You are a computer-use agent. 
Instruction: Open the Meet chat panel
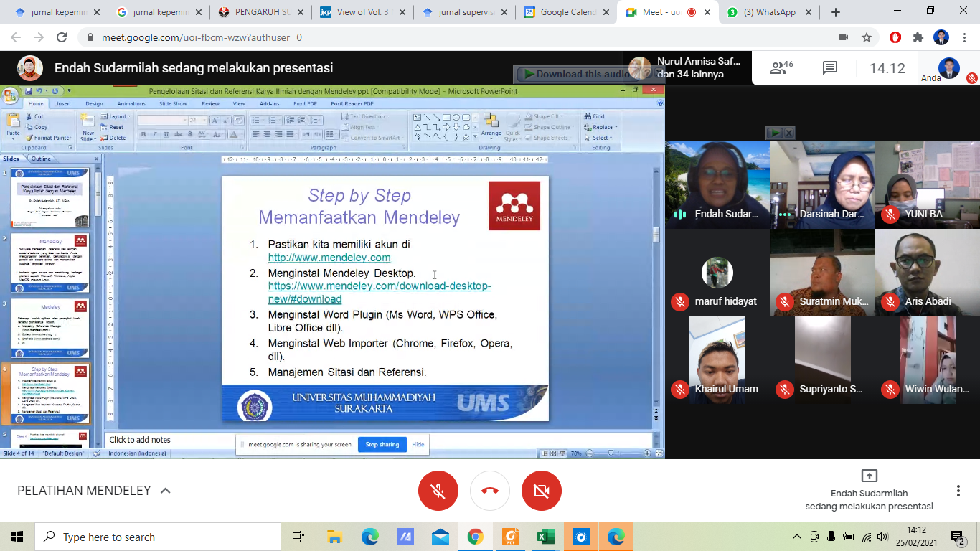(830, 68)
